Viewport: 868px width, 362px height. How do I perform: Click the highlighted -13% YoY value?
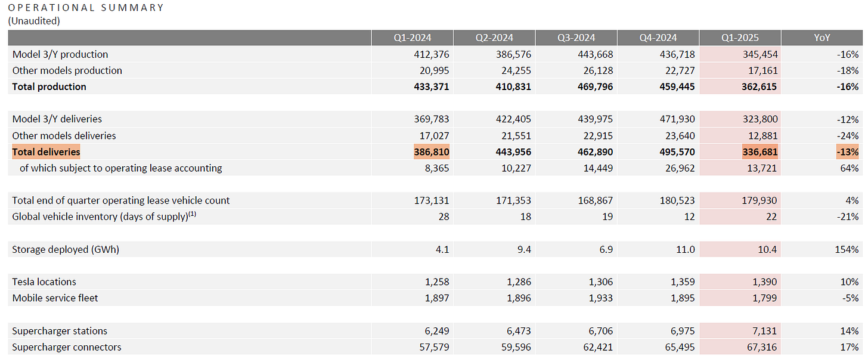point(847,152)
